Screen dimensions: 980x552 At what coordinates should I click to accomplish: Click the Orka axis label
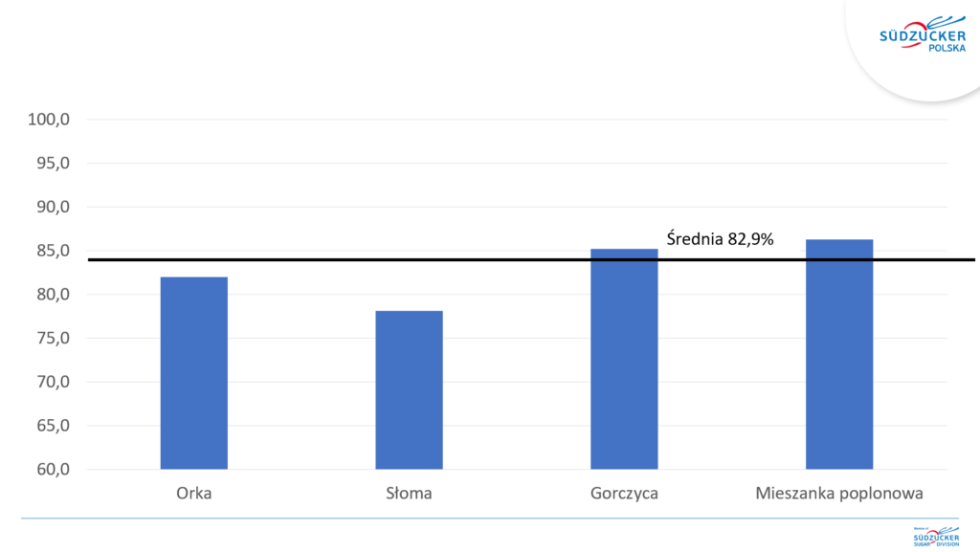tap(193, 494)
